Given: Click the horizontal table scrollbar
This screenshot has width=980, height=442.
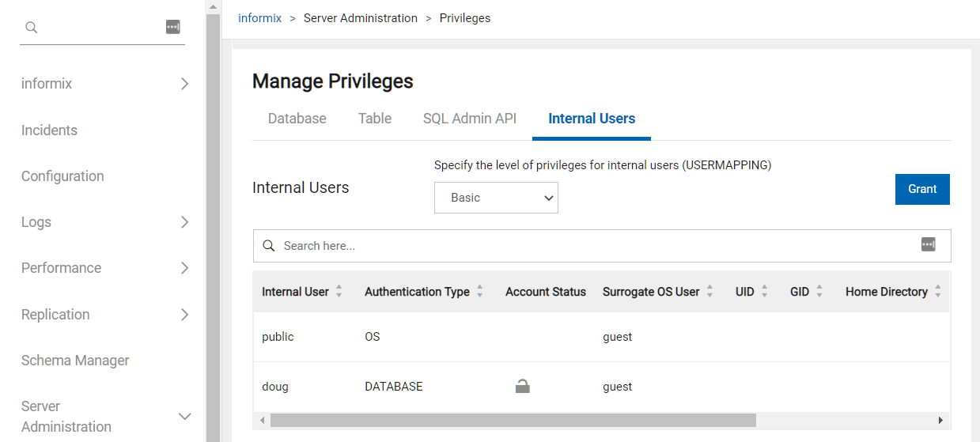Looking at the screenshot, I should [x=513, y=420].
